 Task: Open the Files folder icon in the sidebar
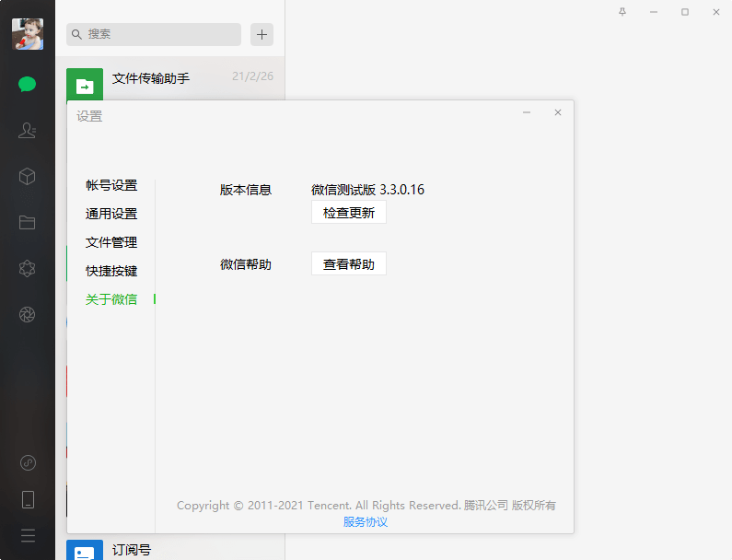pos(27,222)
